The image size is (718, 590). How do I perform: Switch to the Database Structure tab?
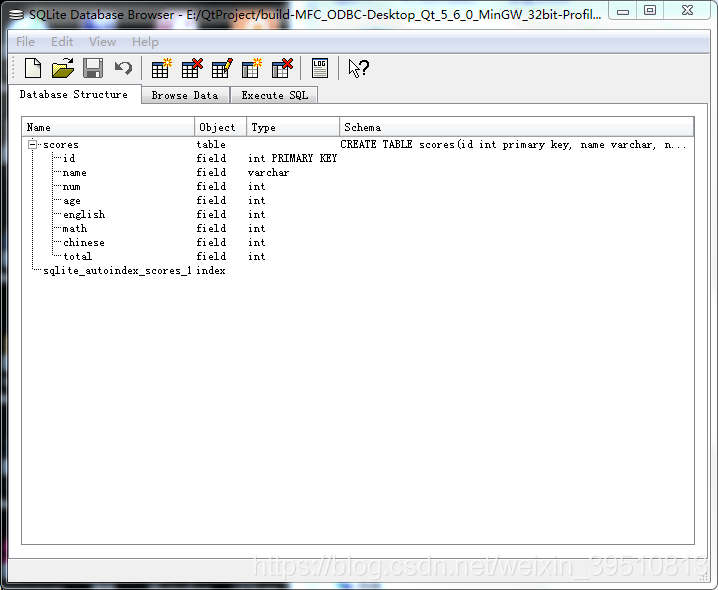[74, 94]
